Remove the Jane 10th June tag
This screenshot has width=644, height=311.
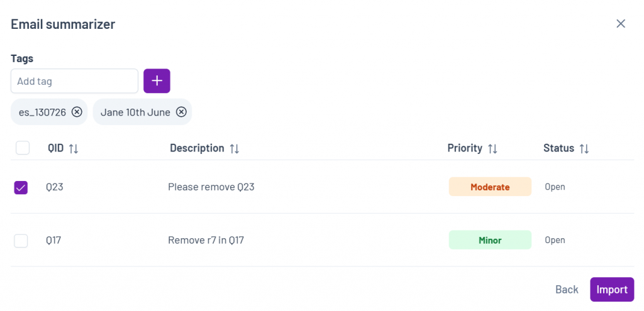point(181,112)
